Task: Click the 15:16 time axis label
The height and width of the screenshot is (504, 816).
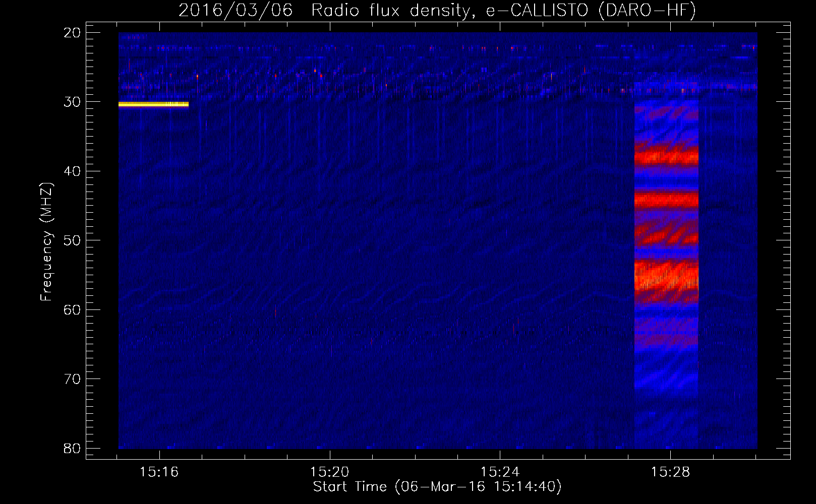Action: 159,472
